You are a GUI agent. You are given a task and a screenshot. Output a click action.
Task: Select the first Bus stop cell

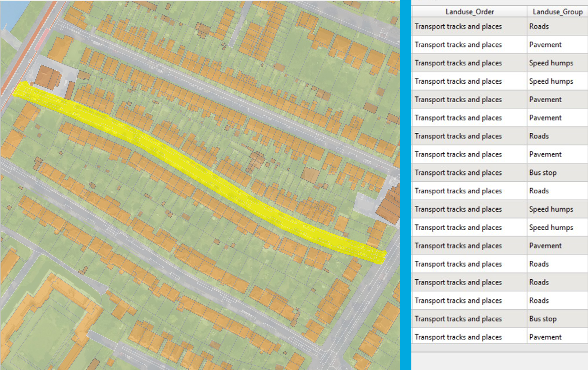pyautogui.click(x=558, y=173)
